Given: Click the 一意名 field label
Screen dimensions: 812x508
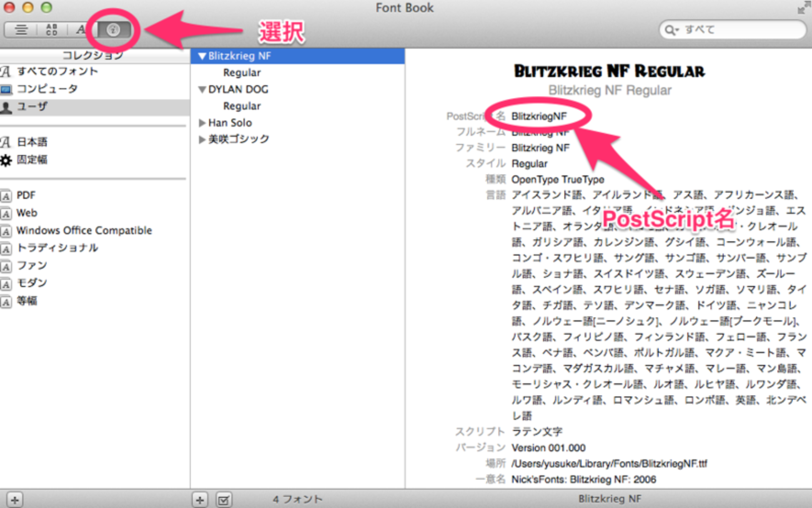Looking at the screenshot, I should click(x=490, y=480).
